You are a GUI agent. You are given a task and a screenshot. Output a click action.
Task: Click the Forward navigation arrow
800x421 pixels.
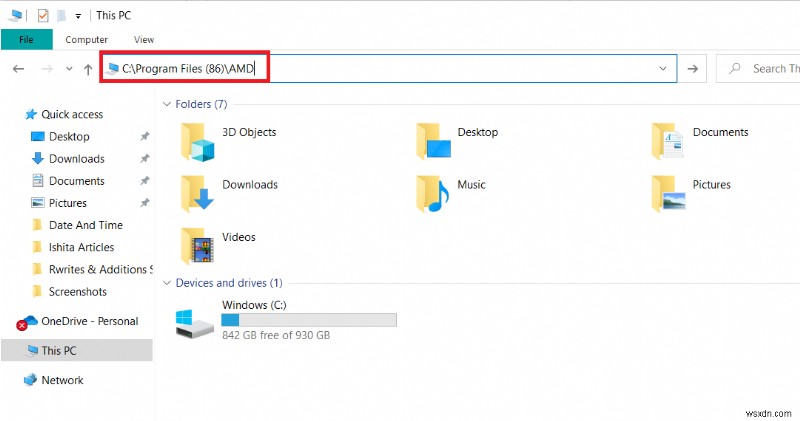[46, 69]
